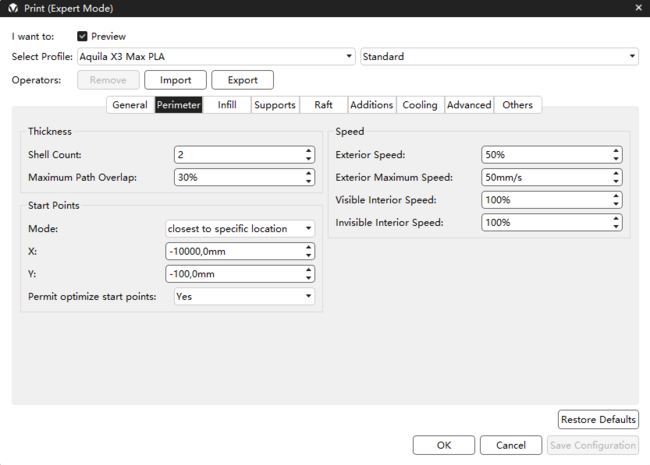Toggle the Preview checkbox
This screenshot has height=465, width=650.
tap(83, 37)
